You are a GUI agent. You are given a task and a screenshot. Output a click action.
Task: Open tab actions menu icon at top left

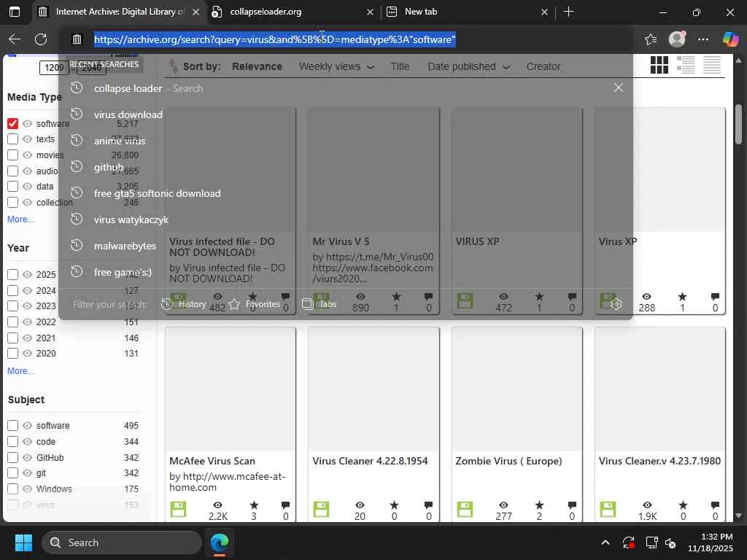pyautogui.click(x=15, y=12)
